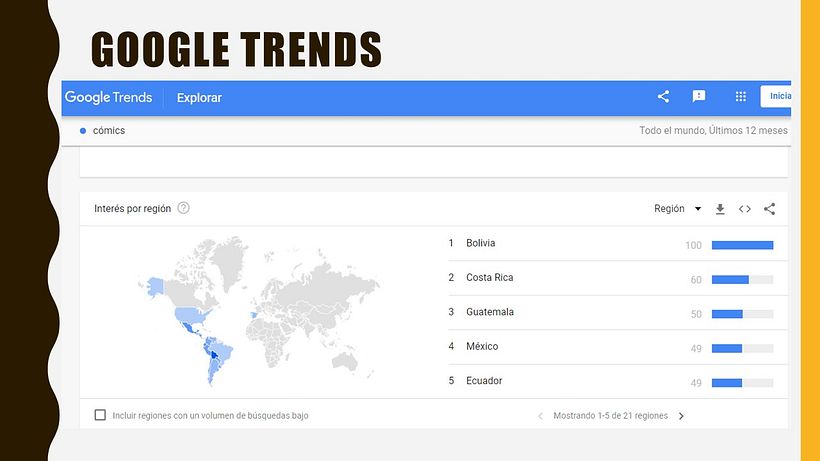This screenshot has width=820, height=461.
Task: Open the Explorar tab
Action: tap(199, 98)
